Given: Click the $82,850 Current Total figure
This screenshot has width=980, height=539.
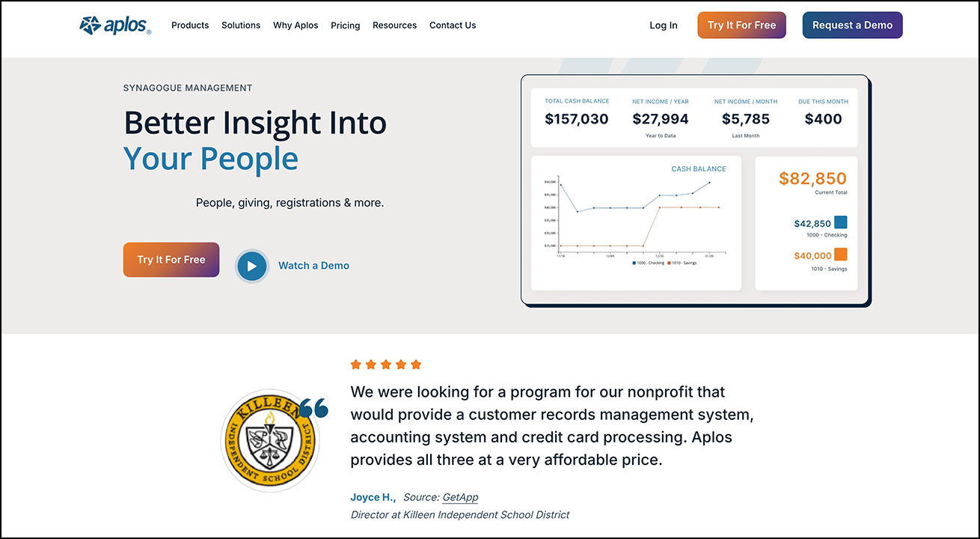Looking at the screenshot, I should (x=813, y=179).
